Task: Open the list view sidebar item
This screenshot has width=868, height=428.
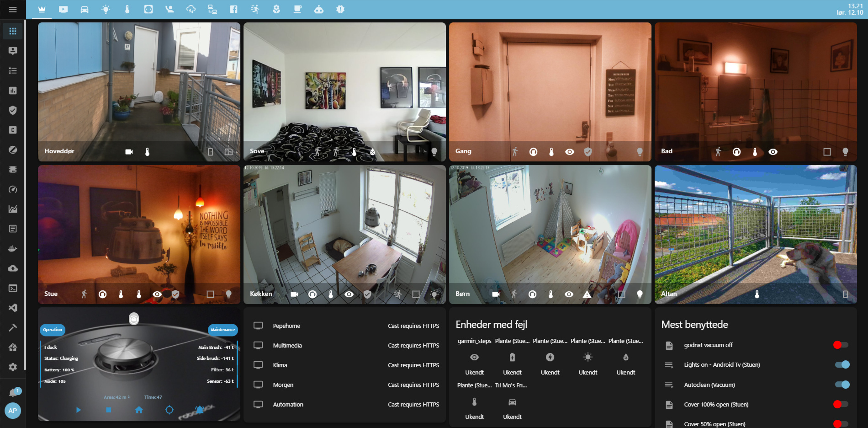Action: [x=13, y=70]
